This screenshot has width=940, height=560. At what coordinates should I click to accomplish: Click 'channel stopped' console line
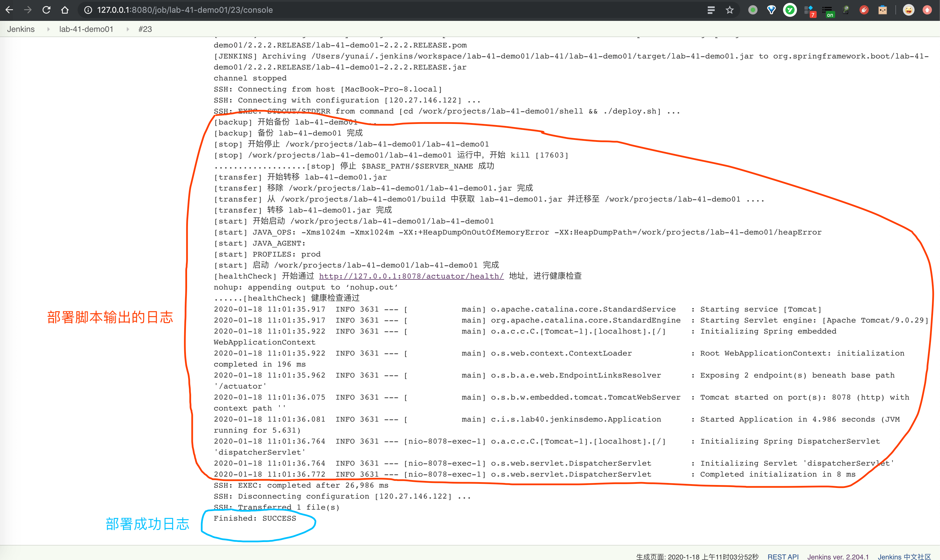click(250, 78)
